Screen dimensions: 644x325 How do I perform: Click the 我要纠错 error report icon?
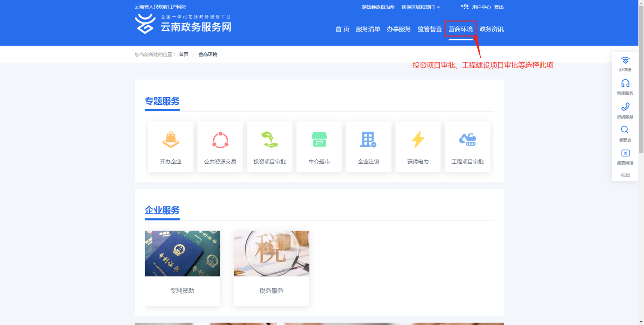[625, 153]
